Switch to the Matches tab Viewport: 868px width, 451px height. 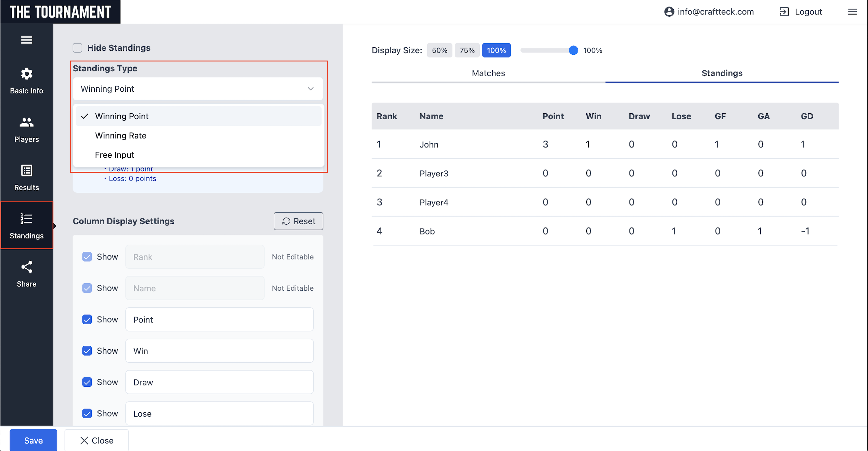[x=488, y=73]
